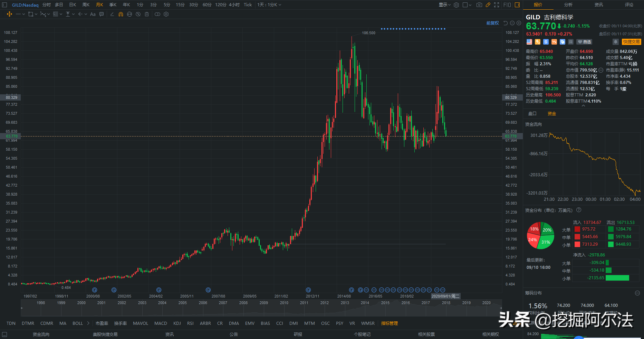
Task: Click the timeline range navigator bar
Action: [261, 308]
